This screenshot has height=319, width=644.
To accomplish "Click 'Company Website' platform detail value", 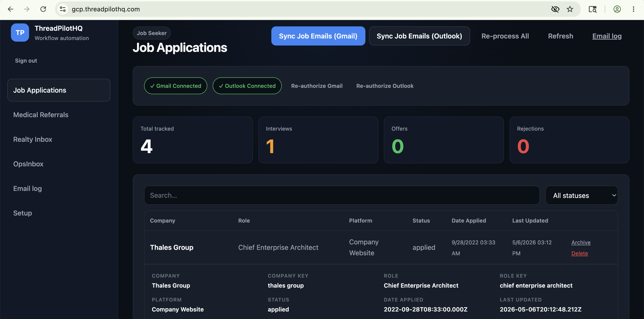I will [178, 309].
